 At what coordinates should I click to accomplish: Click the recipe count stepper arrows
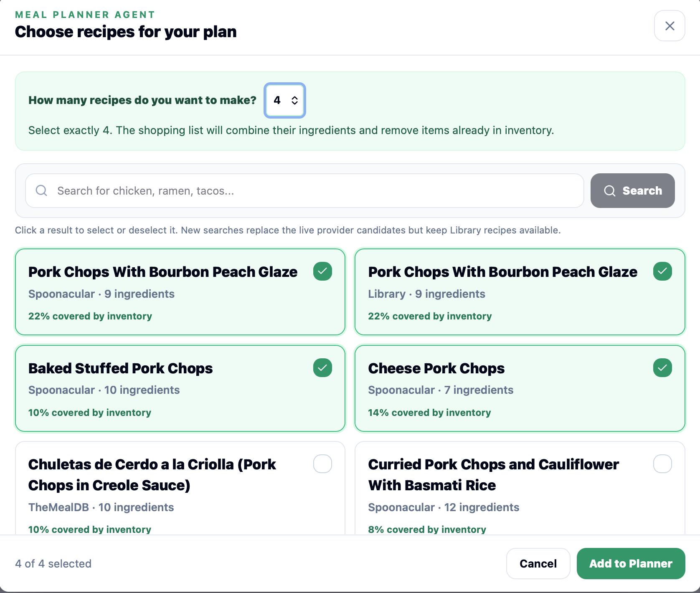[294, 100]
